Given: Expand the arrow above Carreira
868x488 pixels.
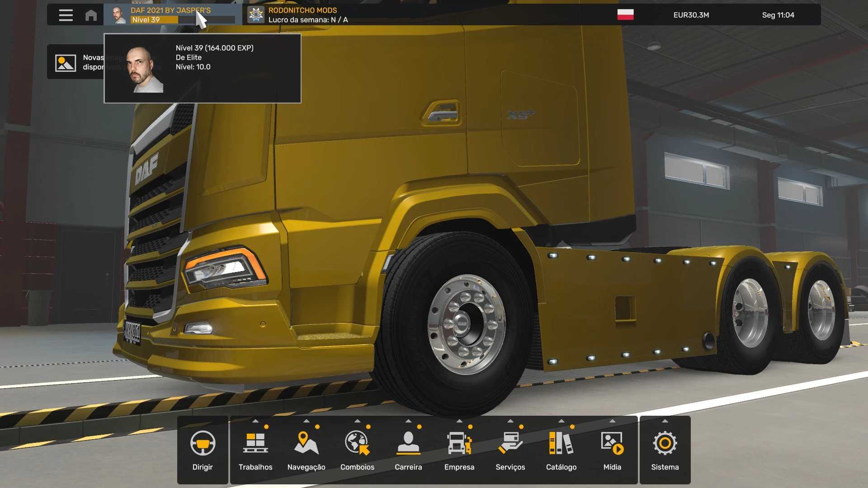Looking at the screenshot, I should (408, 421).
